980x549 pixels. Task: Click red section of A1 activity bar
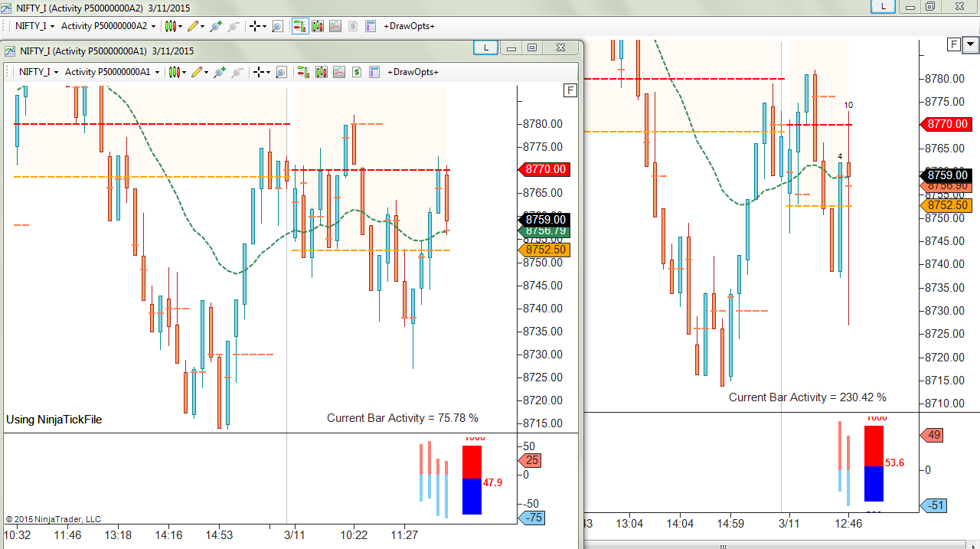(472, 462)
